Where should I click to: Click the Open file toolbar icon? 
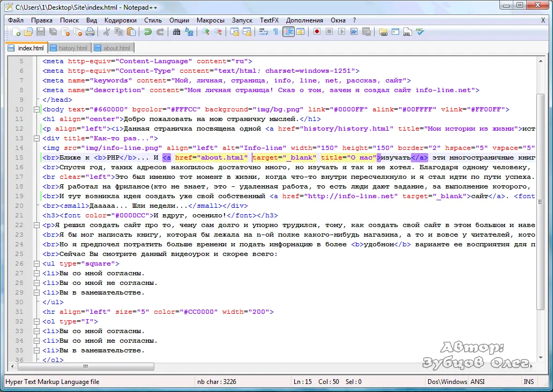click(x=28, y=32)
